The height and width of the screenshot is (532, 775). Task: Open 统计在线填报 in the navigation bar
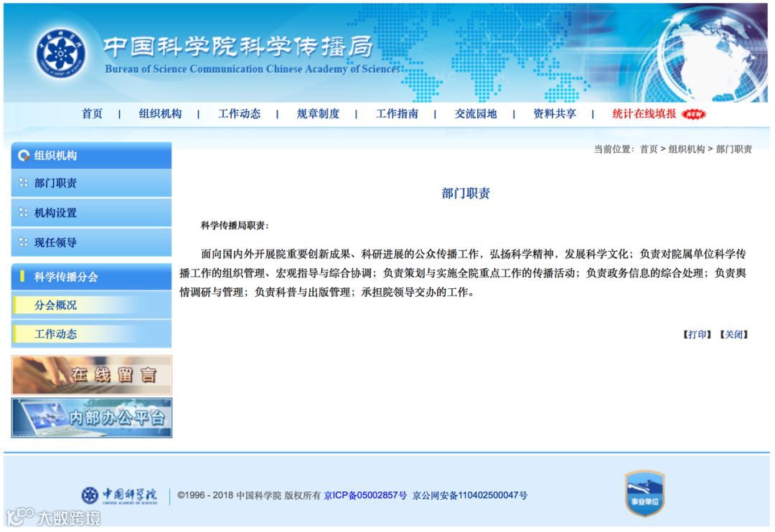click(644, 113)
